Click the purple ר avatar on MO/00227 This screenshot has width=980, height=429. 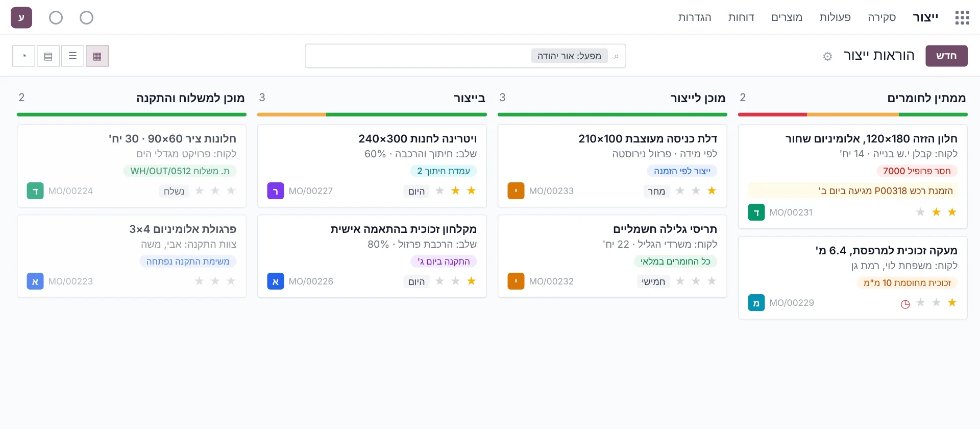pyautogui.click(x=276, y=191)
